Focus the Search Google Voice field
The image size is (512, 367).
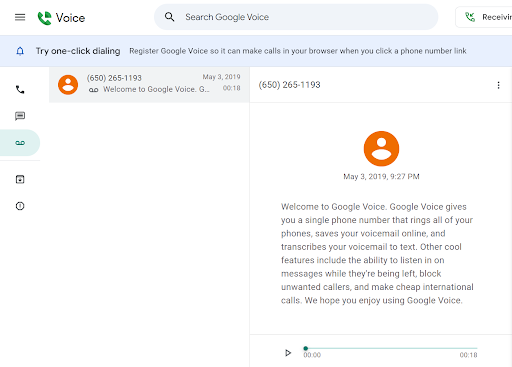296,17
